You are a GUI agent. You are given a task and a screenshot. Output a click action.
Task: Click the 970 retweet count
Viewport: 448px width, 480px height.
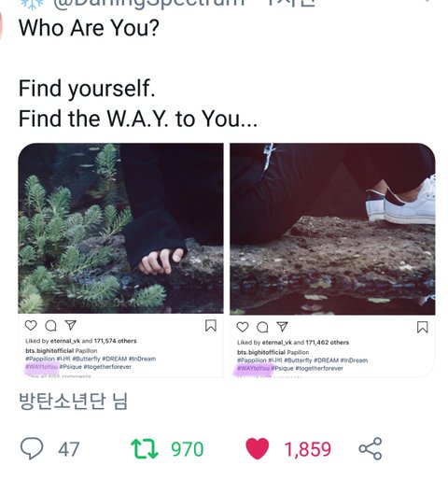tap(188, 449)
